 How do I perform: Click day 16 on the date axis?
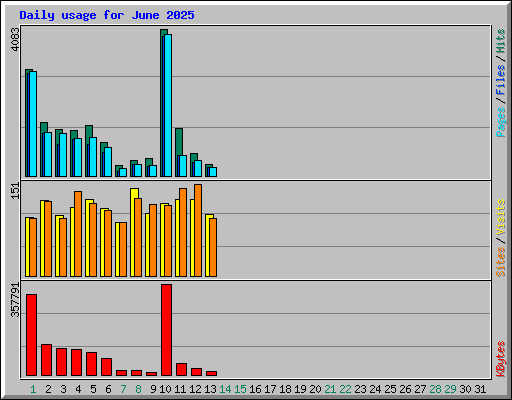point(255,389)
